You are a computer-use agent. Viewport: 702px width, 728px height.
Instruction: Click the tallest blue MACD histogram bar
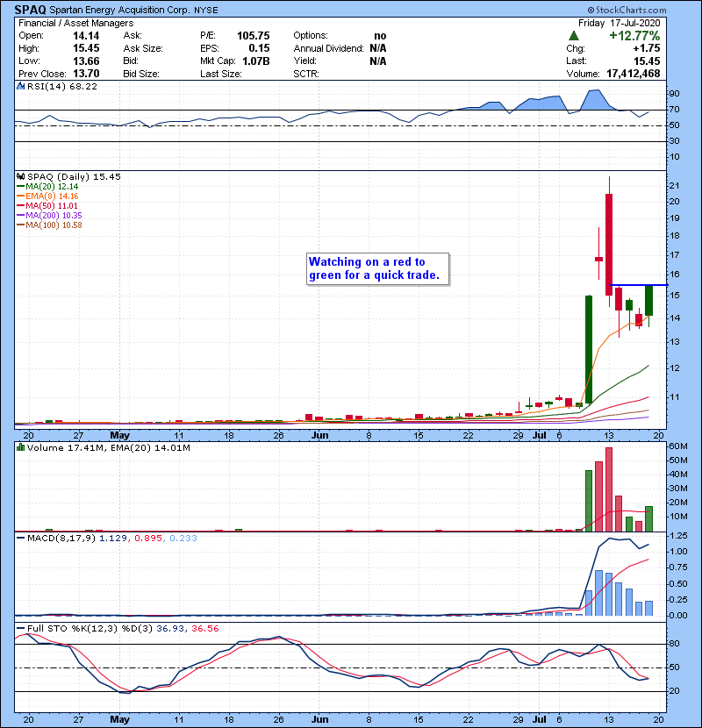598,593
